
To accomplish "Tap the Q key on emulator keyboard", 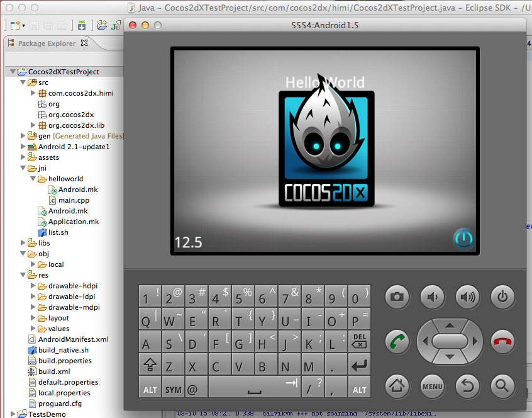I will [x=150, y=319].
